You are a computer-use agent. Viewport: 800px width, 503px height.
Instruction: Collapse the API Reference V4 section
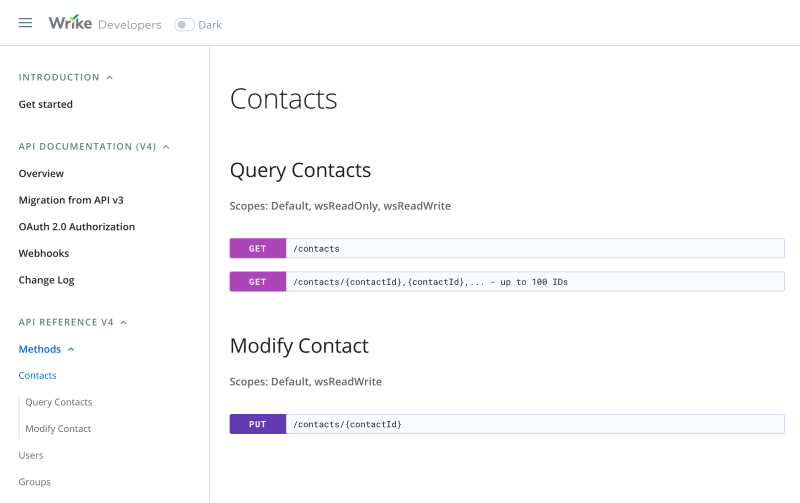click(x=124, y=322)
